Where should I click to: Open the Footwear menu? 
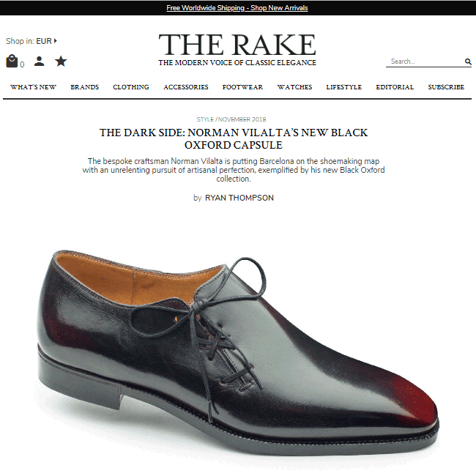[x=242, y=87]
